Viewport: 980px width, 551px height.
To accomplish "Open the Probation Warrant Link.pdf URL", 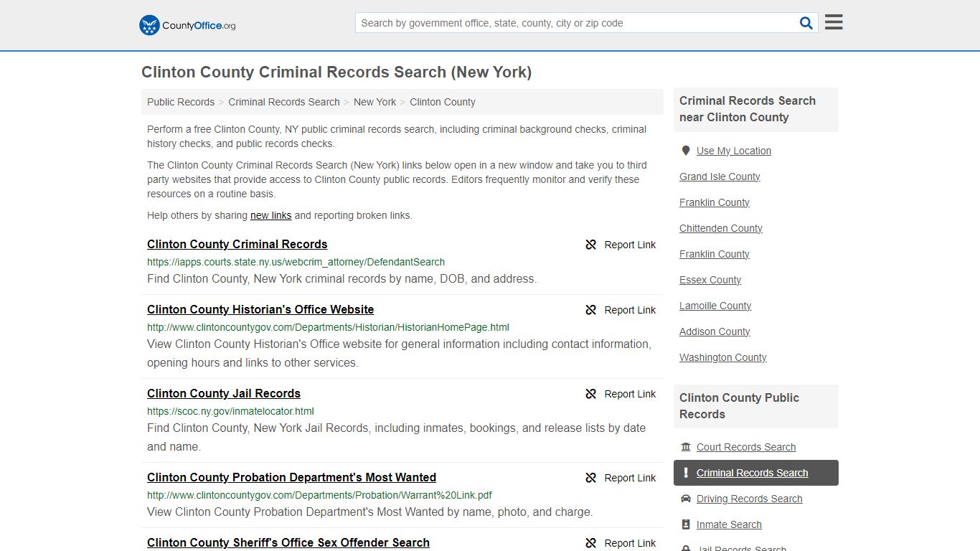I will (x=319, y=495).
